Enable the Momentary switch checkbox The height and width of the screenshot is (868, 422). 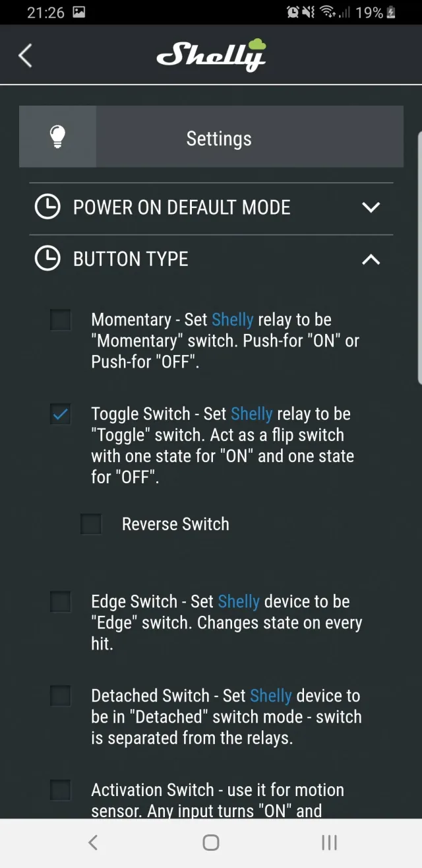click(61, 320)
